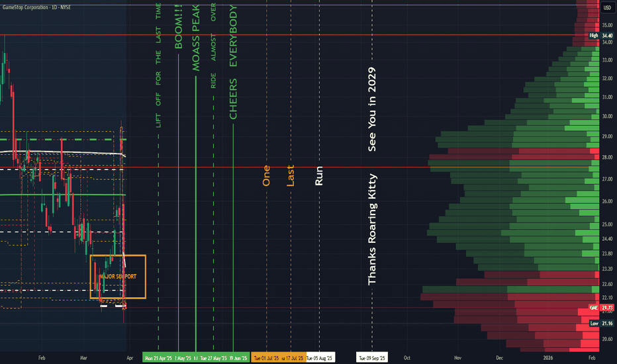Click the GameStop Corporation 1D NYSE title
Screen dimensions: 617x364
tap(36, 7)
